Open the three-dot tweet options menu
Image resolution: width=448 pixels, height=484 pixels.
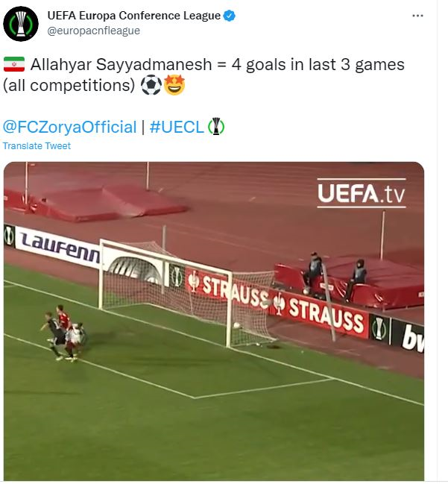point(417,16)
